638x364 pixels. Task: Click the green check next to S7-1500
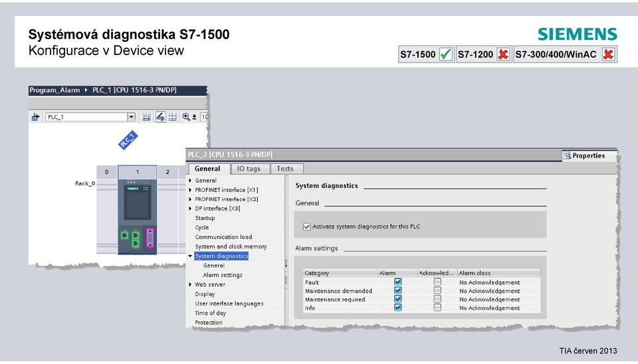coord(446,54)
